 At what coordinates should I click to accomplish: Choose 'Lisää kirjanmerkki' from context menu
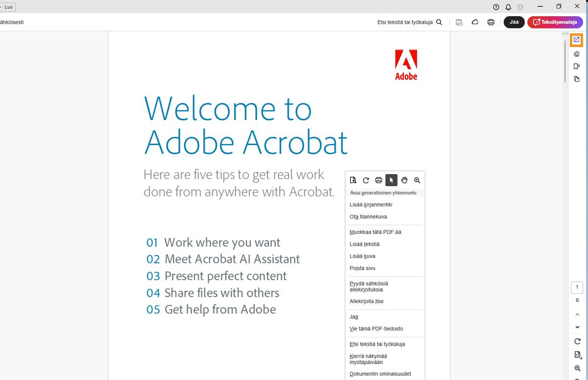[x=371, y=205]
